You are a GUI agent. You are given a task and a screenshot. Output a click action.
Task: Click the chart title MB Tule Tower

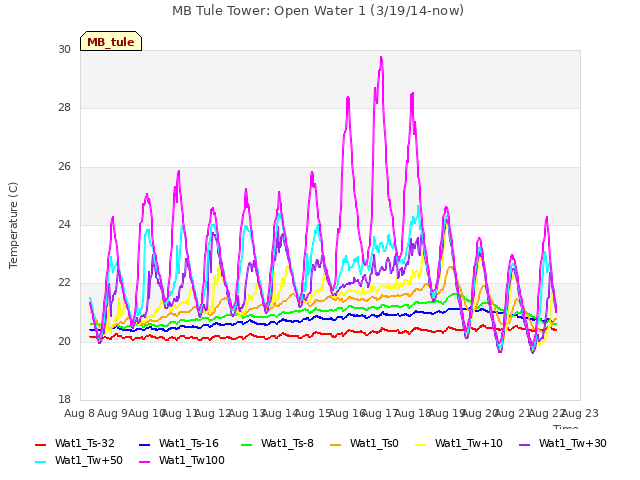coord(318,11)
